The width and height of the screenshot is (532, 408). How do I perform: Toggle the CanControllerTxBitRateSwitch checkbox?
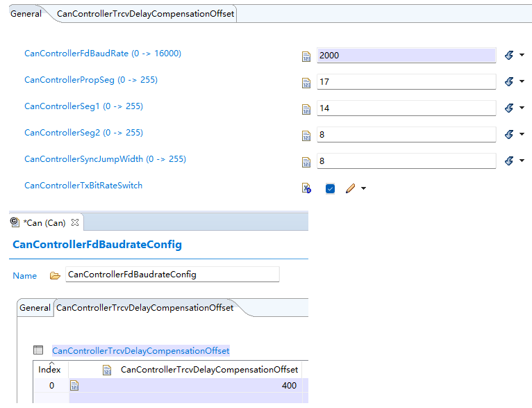330,188
